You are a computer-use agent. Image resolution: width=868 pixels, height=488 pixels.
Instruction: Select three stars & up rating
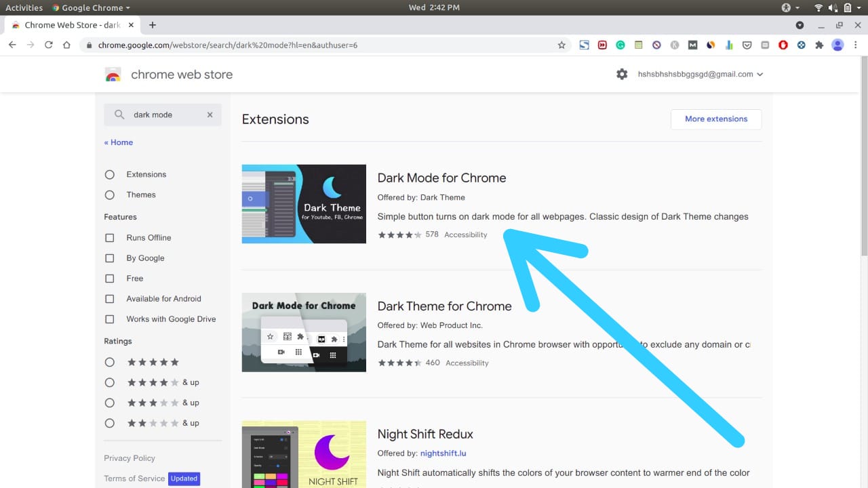(x=110, y=403)
